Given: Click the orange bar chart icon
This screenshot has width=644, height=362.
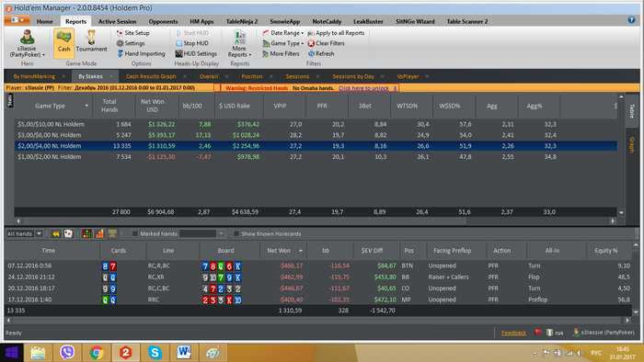Looking at the screenshot, I should click(x=99, y=233).
